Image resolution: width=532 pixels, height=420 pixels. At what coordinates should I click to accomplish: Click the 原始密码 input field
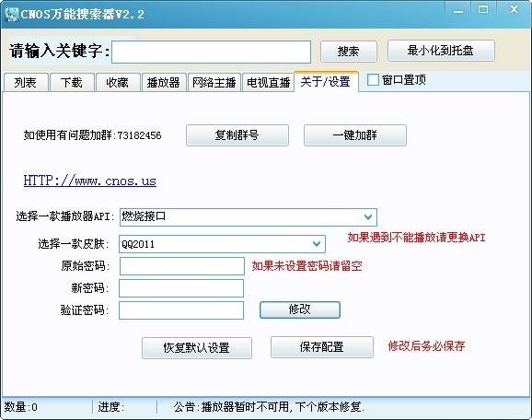182,266
